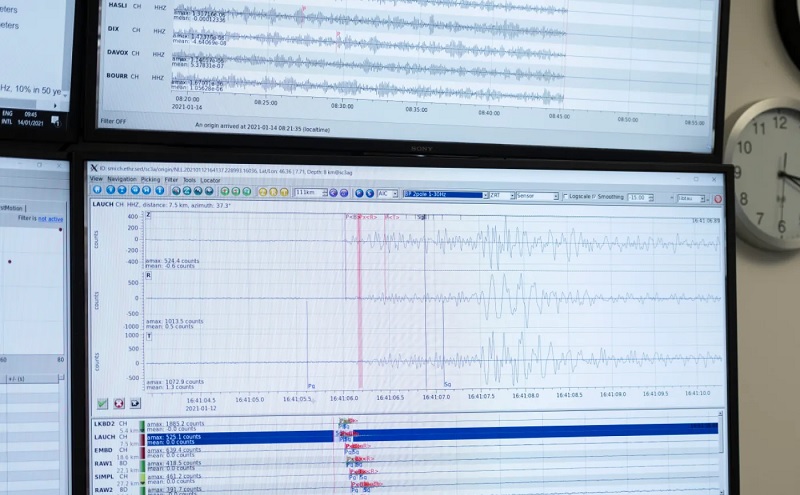Select the RAW1 station row
This screenshot has width=800, height=495.
[x=406, y=464]
